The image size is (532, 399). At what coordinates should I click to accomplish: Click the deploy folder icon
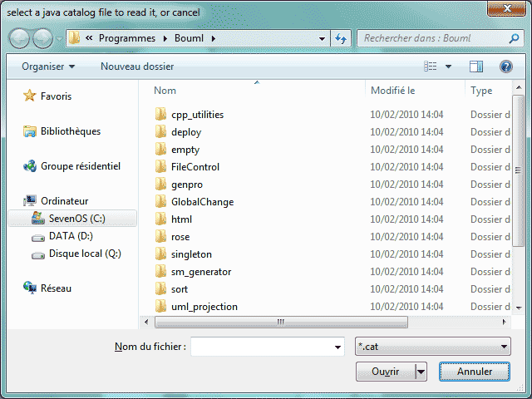(160, 131)
